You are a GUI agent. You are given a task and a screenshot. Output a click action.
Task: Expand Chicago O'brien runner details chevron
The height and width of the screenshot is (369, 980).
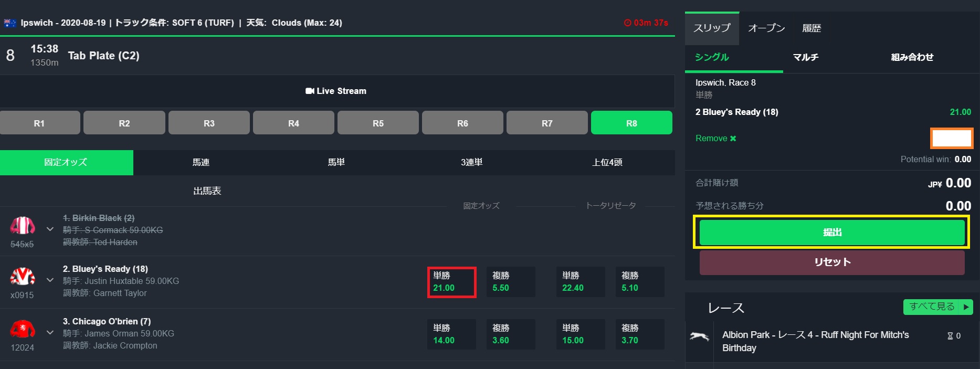tap(50, 333)
